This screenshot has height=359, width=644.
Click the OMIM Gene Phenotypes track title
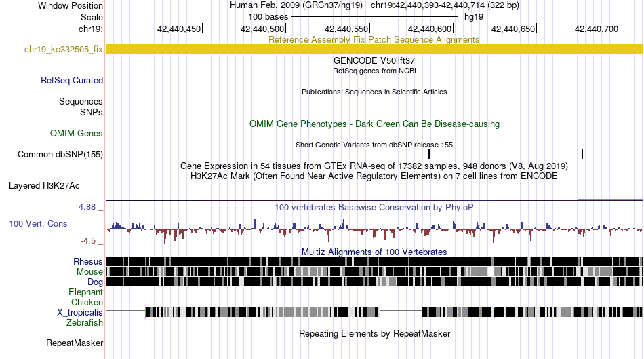(374, 124)
